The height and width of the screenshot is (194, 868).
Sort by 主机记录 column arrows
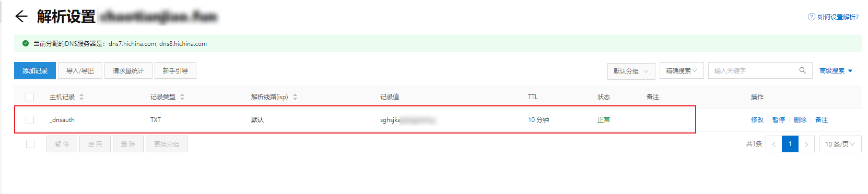[x=81, y=97]
